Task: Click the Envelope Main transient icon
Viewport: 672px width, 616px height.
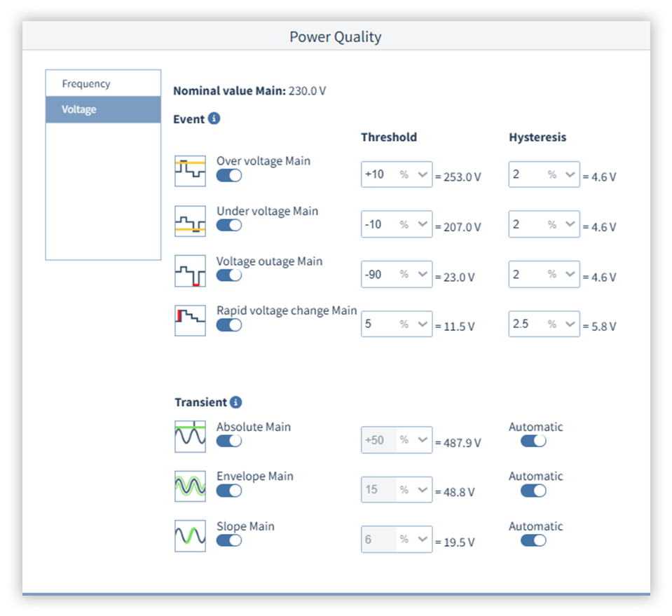Action: (190, 486)
